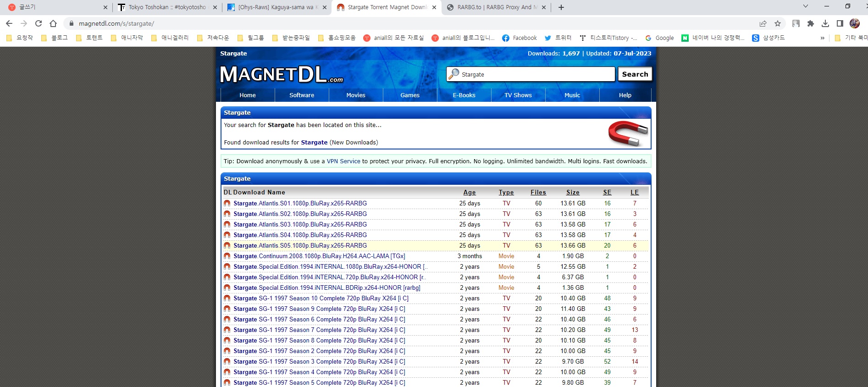The width and height of the screenshot is (868, 387).
Task: Open the Facebook bookmark
Action: coord(520,38)
